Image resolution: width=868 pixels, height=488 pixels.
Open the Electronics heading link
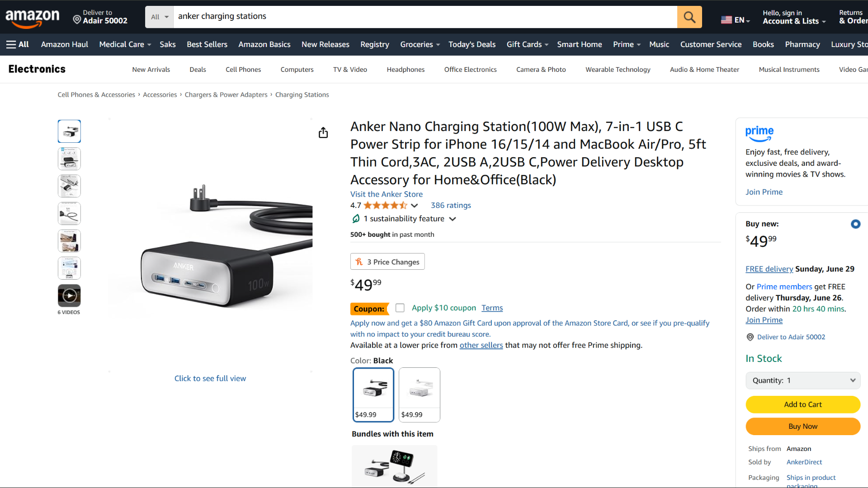37,69
